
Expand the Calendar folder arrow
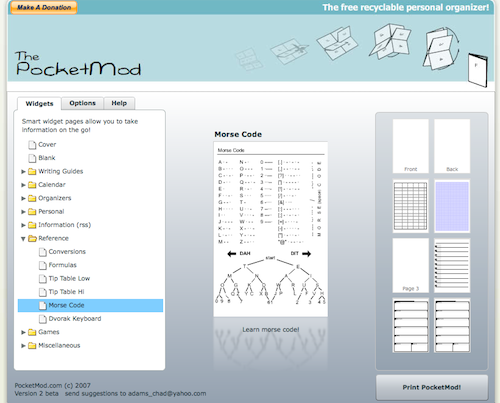click(x=23, y=185)
